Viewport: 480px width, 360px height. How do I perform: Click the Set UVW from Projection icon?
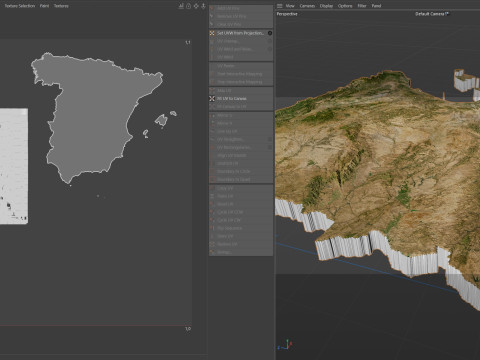click(212, 33)
